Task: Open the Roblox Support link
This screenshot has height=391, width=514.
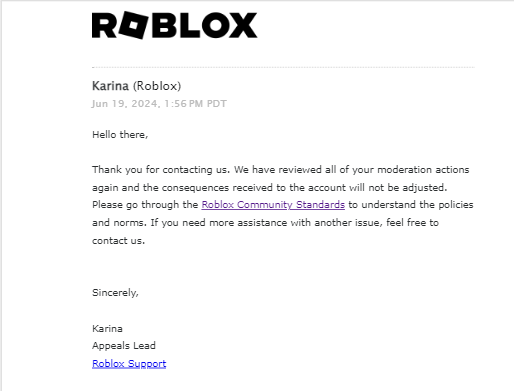Action: [129, 364]
